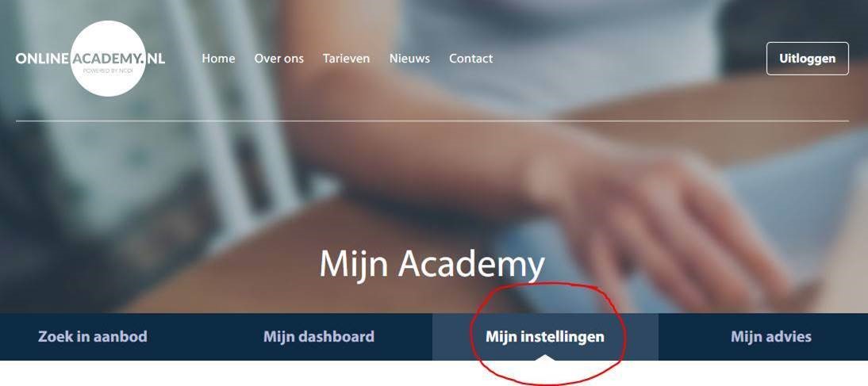Image resolution: width=868 pixels, height=386 pixels.
Task: Log out using the Uitloggen button
Action: click(807, 59)
